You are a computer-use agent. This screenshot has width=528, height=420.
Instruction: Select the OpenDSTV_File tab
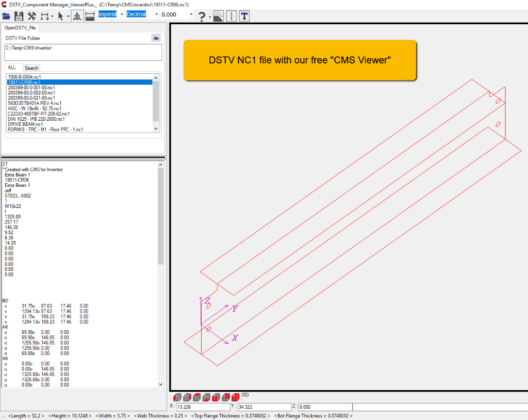pyautogui.click(x=20, y=28)
